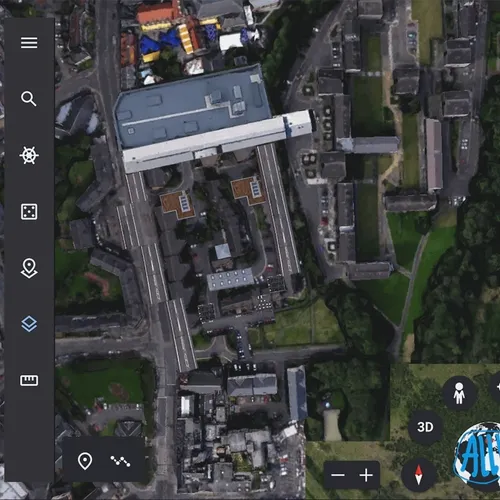Zoom out with the minus button
The height and width of the screenshot is (500, 500).
338,475
